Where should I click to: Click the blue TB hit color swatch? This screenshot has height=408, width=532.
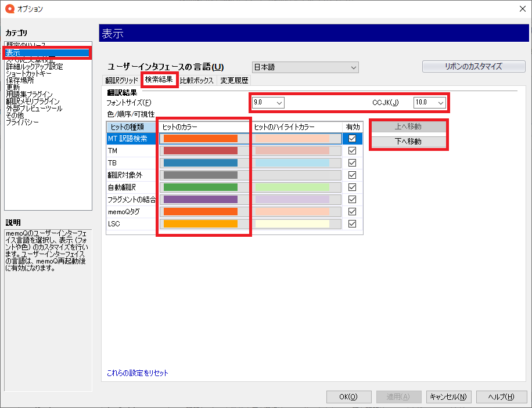(x=201, y=163)
